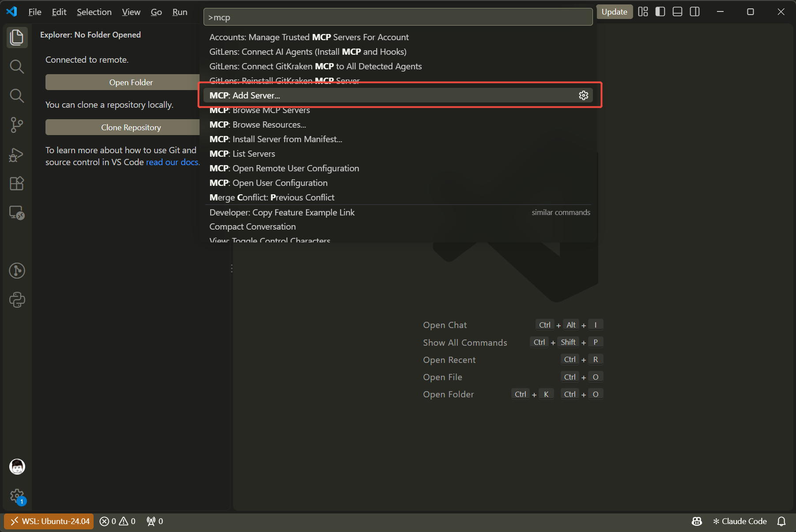Select 'Accounts: Manage Trusted MCP Servers For Account'
The image size is (796, 532).
coord(398,37)
